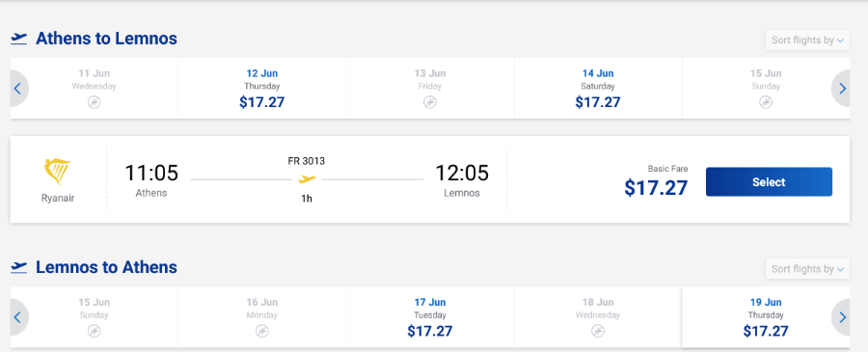Show earlier return dates with left arrow

click(17, 317)
